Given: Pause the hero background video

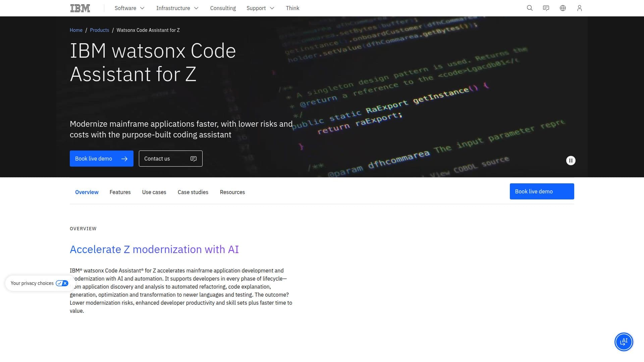Looking at the screenshot, I should click(x=571, y=161).
